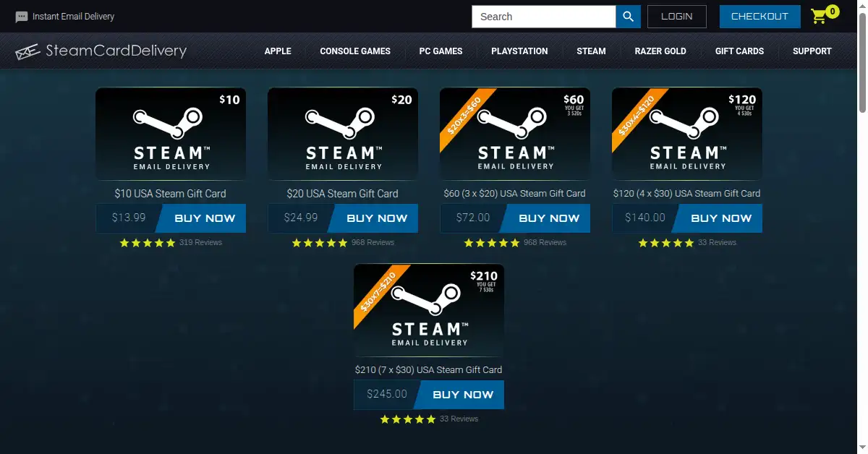868x454 pixels.
Task: Open the PC GAMES menu
Action: tap(441, 51)
